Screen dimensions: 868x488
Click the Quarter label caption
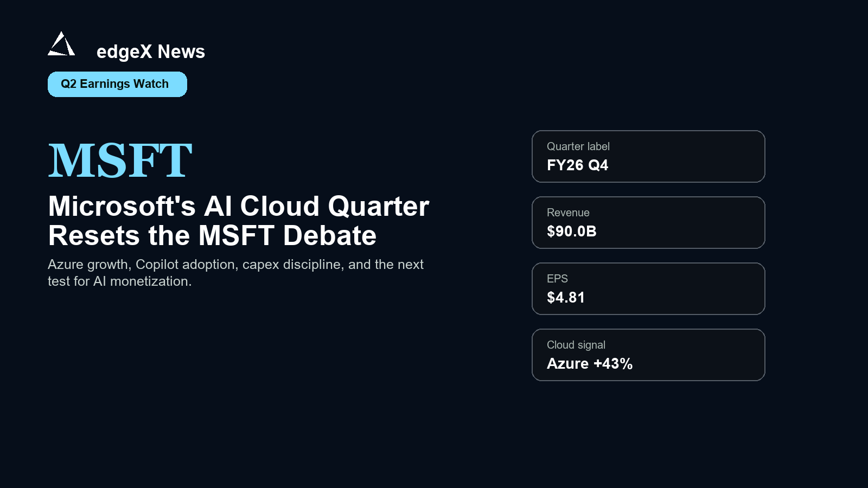(578, 146)
